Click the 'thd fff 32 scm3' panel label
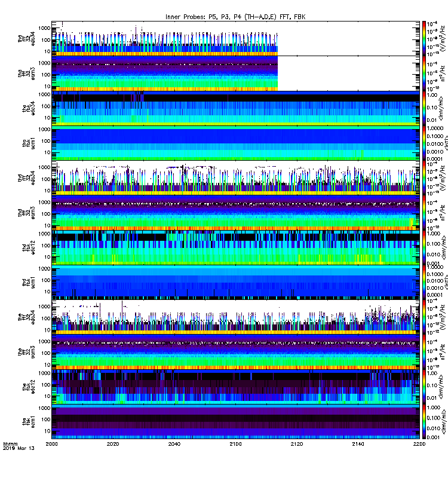Image resolution: width=448 pixels, height=478 pixels. coord(26,213)
